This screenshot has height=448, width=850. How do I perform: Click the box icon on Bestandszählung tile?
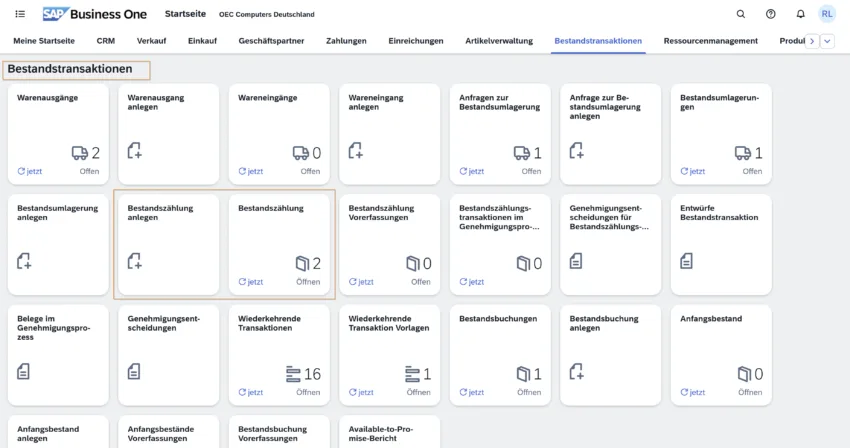coord(302,264)
